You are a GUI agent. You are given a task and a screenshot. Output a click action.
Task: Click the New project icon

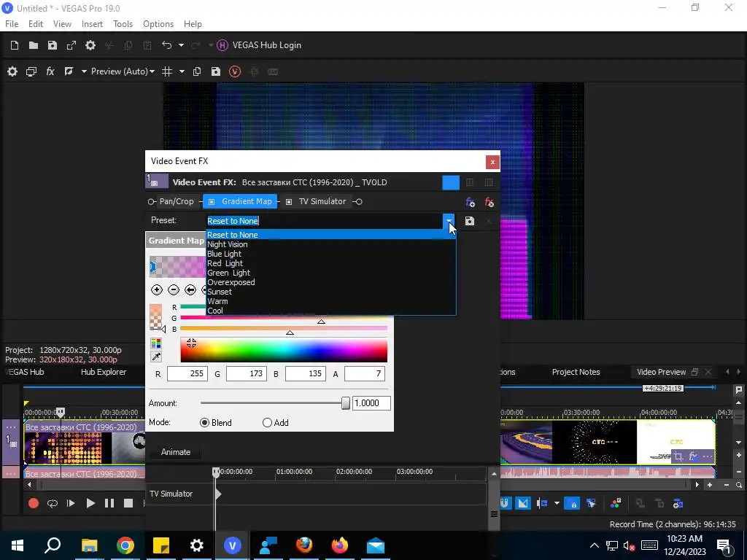[x=15, y=45]
